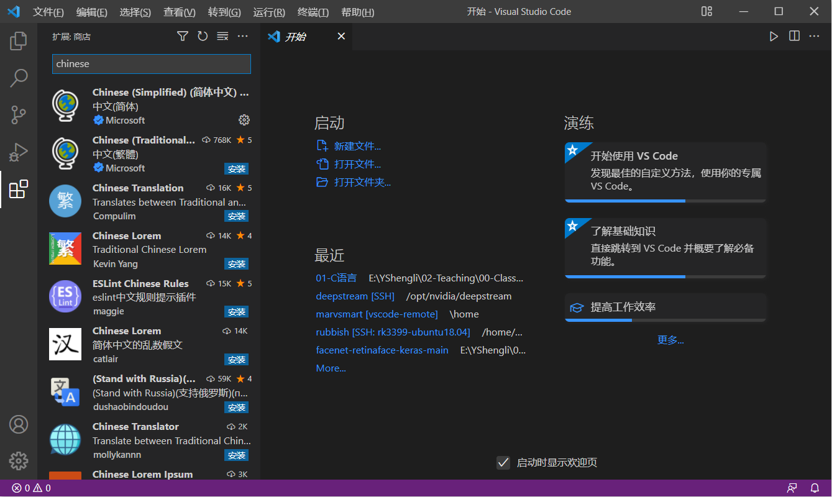
Task: Click the 更多... walkthroughs link
Action: pyautogui.click(x=670, y=340)
